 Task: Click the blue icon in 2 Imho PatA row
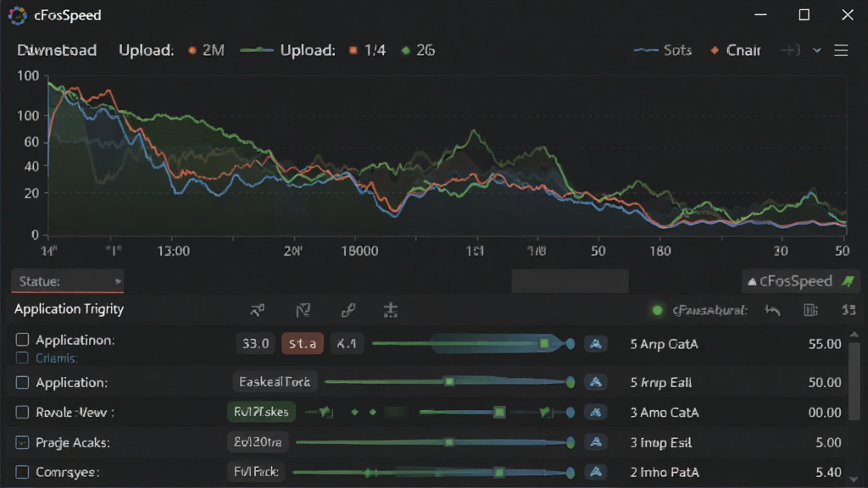[596, 472]
